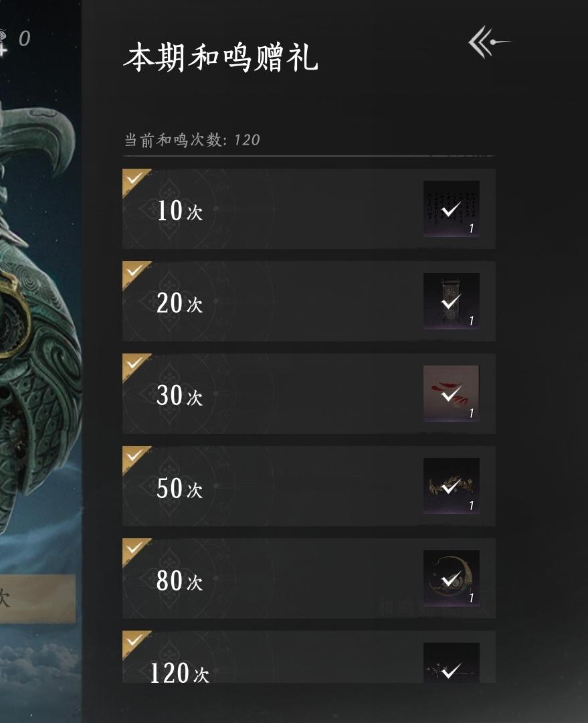Click the gold checkmark badge on 80次 row
This screenshot has height=723, width=588.
point(136,550)
